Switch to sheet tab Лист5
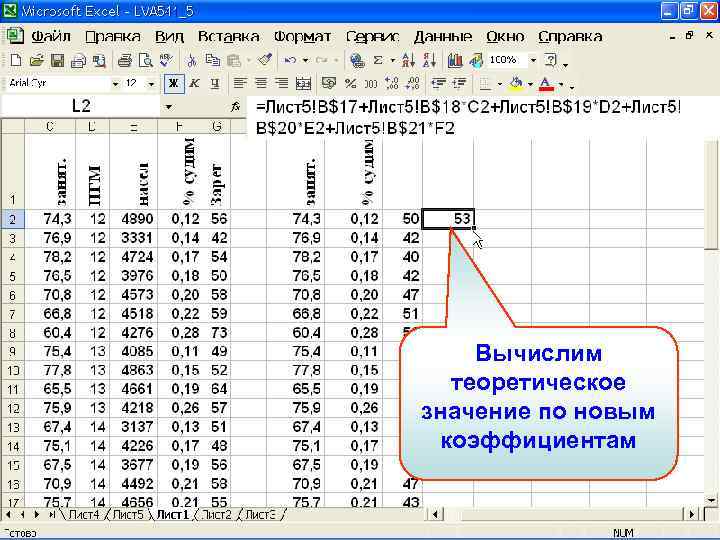 click(x=128, y=515)
